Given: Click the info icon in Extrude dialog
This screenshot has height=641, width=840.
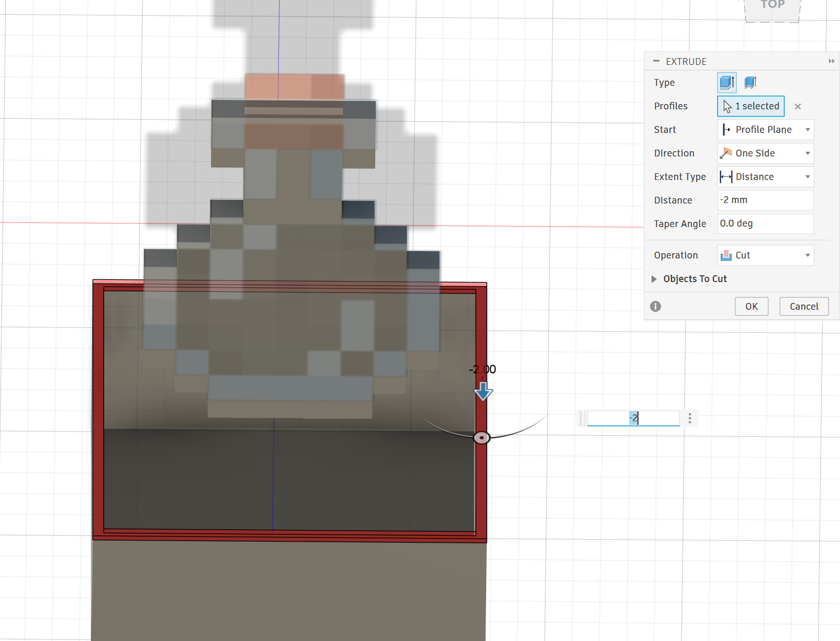Looking at the screenshot, I should pyautogui.click(x=655, y=307).
